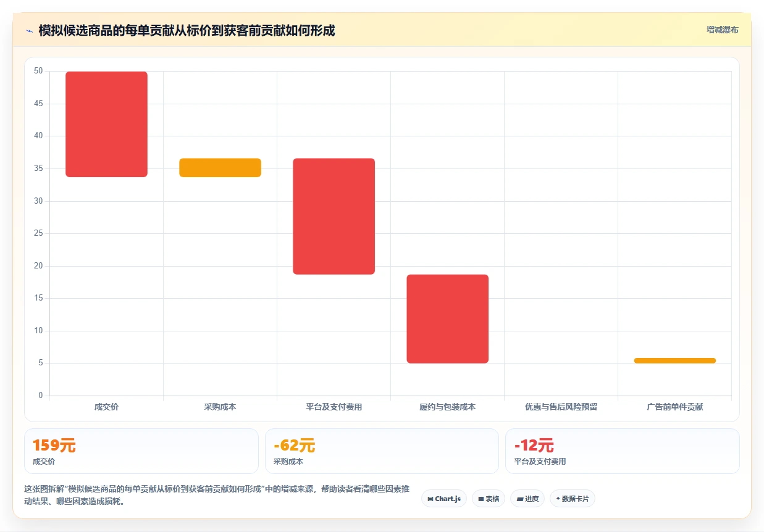Click the orange 采购成本 bar
The image size is (764, 532).
(220, 168)
